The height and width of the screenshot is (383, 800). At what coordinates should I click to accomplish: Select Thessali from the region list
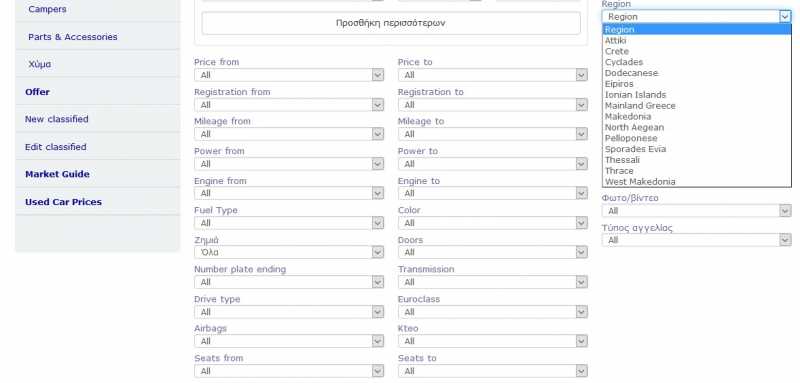click(696, 160)
